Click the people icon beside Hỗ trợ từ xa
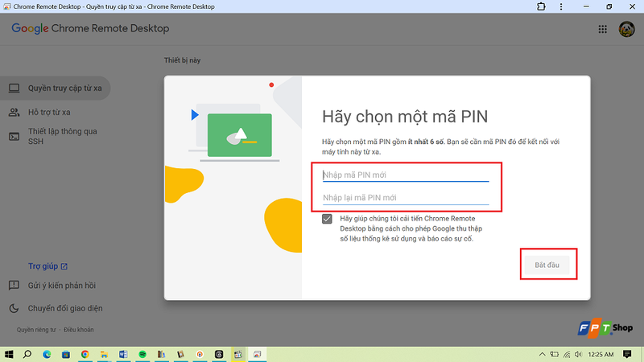Screen dimensions: 644x362 14,112
